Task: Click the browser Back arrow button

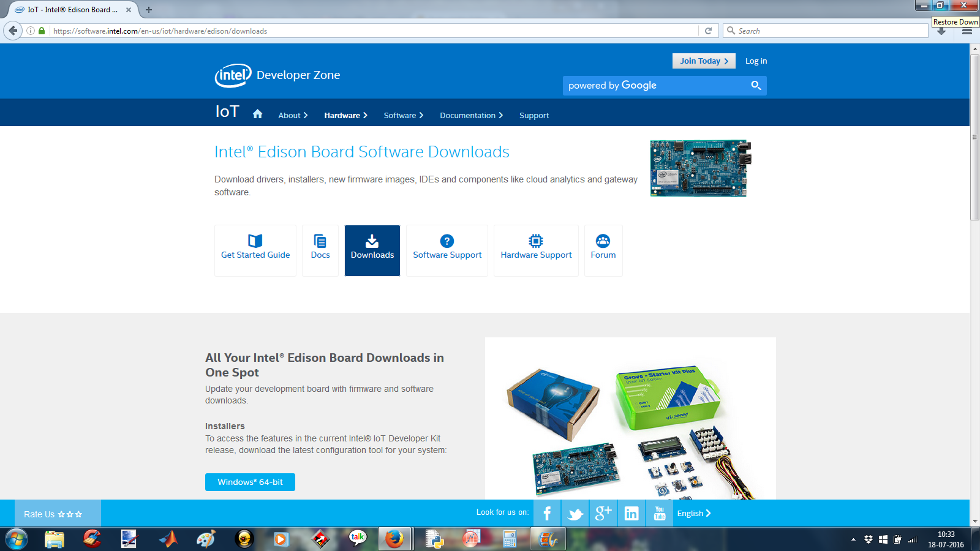Action: (13, 31)
